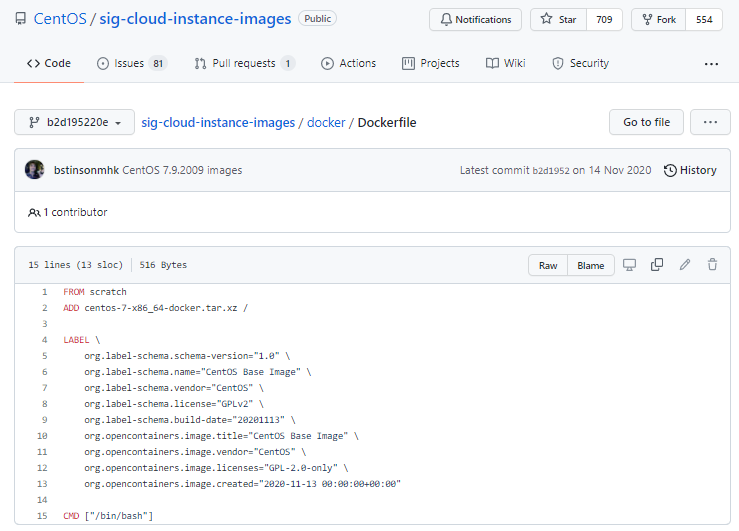
Task: Open the Issues tab
Action: click(x=132, y=63)
